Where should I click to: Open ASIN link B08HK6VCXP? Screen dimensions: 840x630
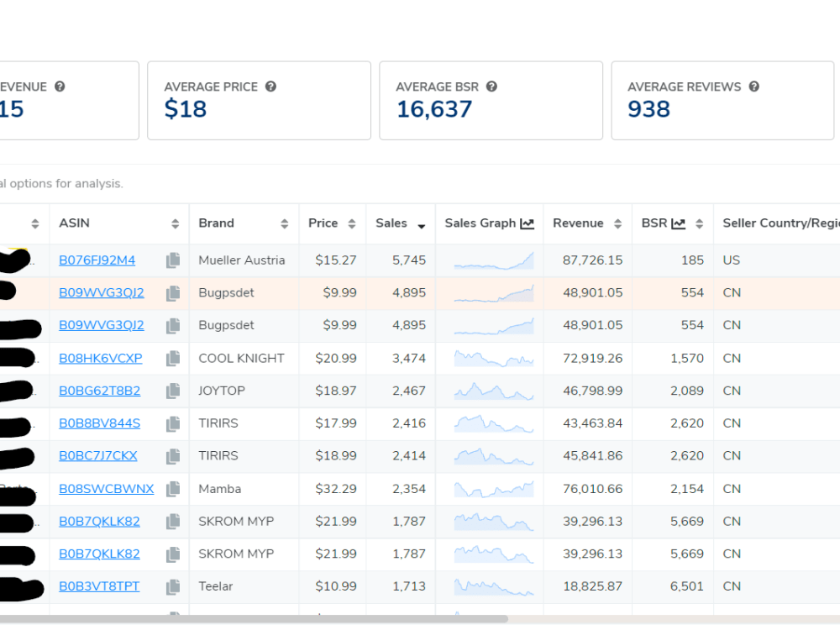click(x=101, y=359)
